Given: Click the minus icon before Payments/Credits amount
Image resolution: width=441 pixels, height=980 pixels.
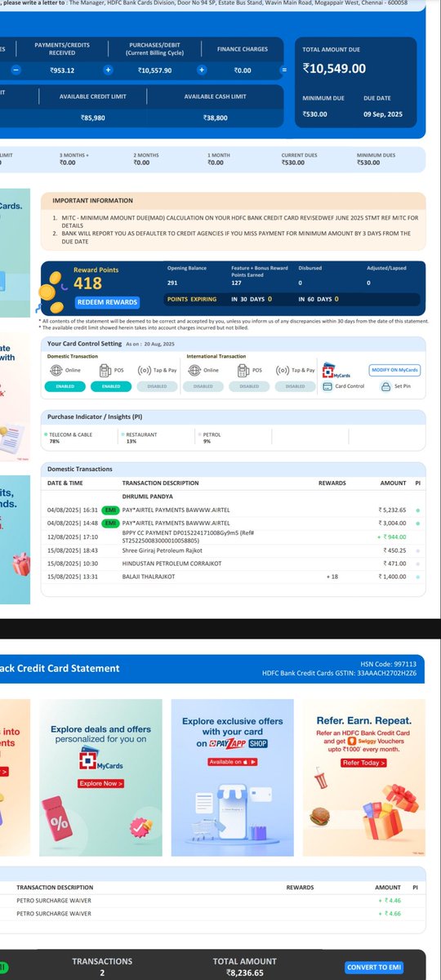Looking at the screenshot, I should 14,70.
